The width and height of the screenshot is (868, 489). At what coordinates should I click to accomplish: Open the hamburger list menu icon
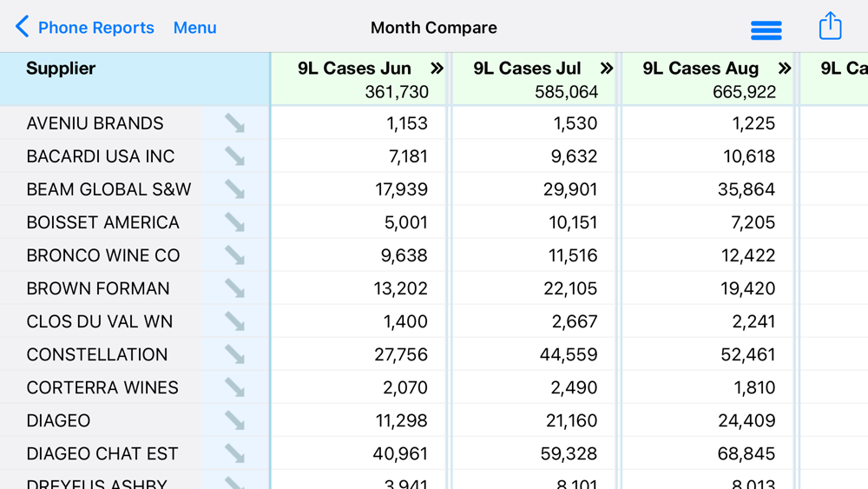(x=766, y=30)
